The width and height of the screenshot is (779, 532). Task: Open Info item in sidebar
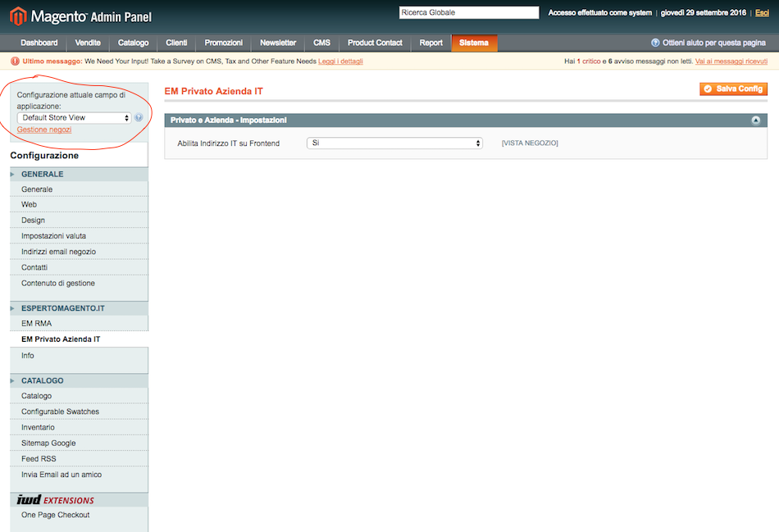79,356
